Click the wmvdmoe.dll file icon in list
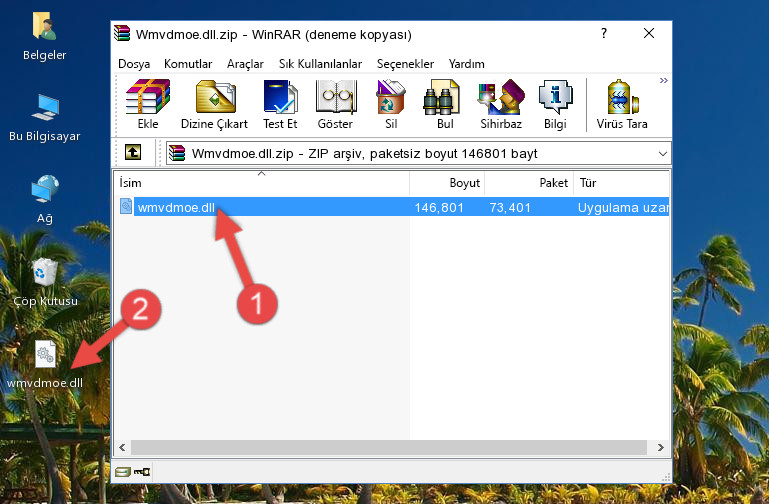Image resolution: width=769 pixels, height=504 pixels. pyautogui.click(x=126, y=206)
